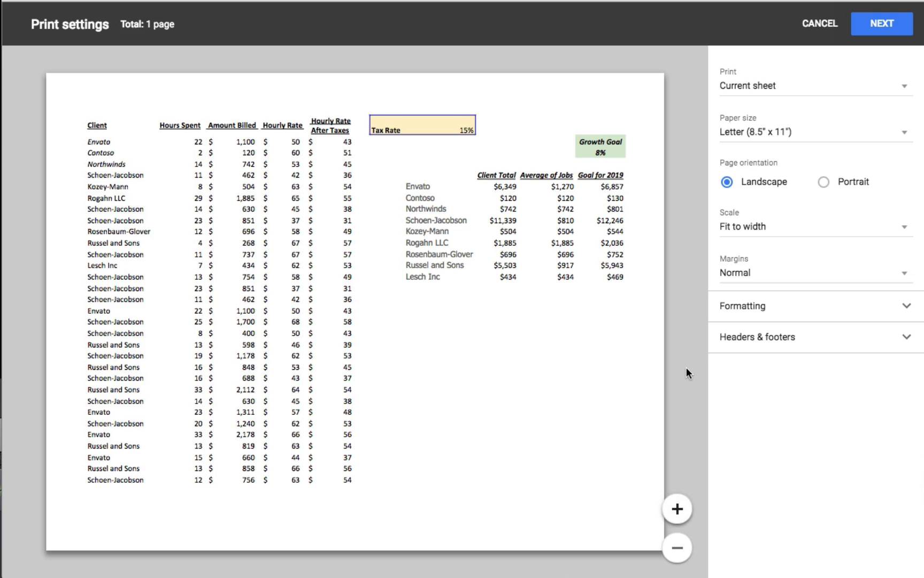Click the Paper size dropdown arrow
Screen dimensions: 924x578
(905, 132)
